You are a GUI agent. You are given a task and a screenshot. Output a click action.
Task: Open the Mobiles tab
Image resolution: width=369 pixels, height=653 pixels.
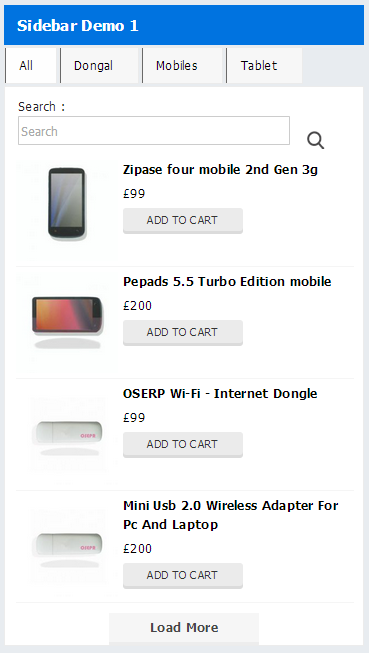click(182, 65)
